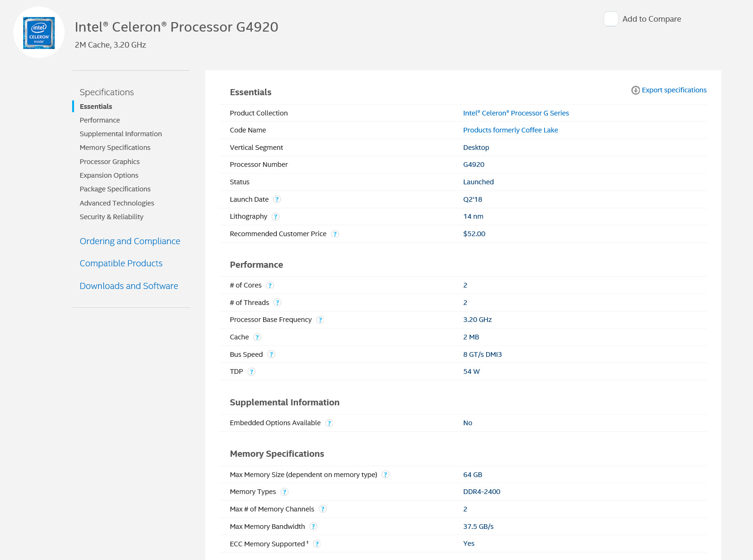Image resolution: width=753 pixels, height=560 pixels.
Task: Show help for ECC Memory Supported
Action: [317, 544]
